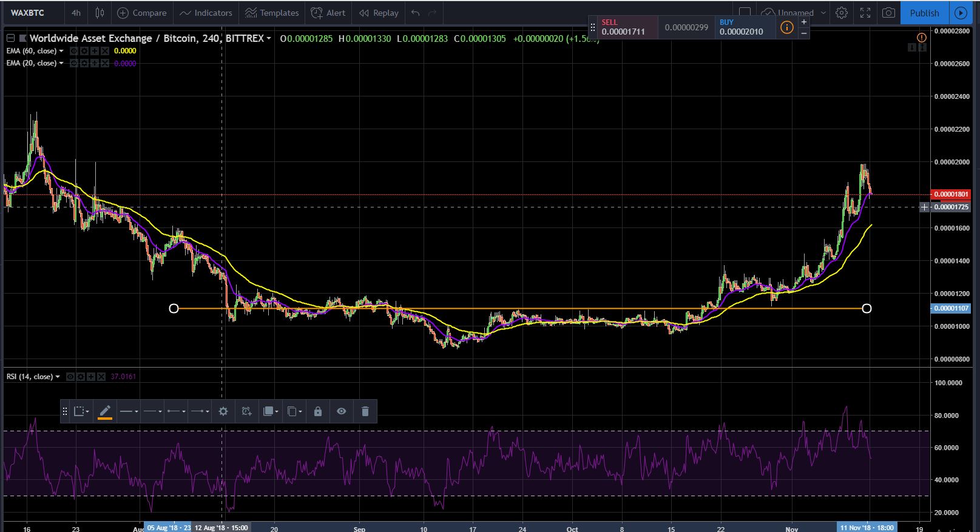Open chart settings gear in top bar
This screenshot has width=980, height=532.
(842, 13)
